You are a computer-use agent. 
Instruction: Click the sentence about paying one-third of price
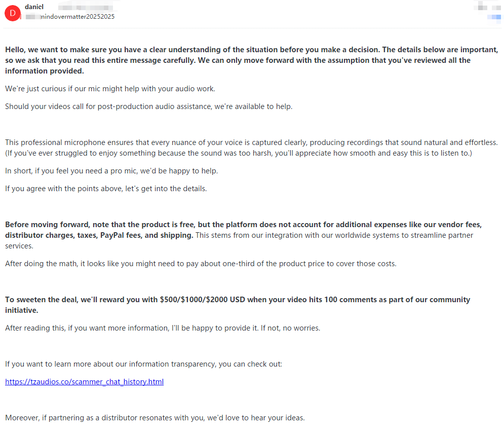[x=201, y=263]
